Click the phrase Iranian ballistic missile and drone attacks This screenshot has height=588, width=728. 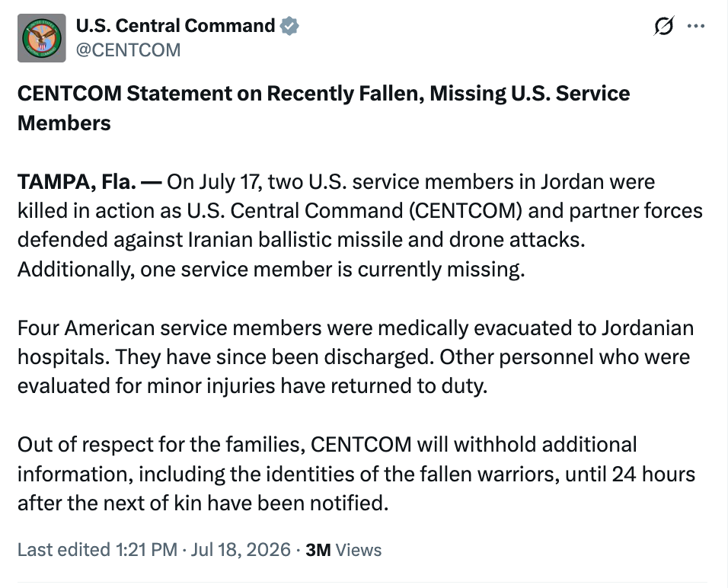point(387,240)
